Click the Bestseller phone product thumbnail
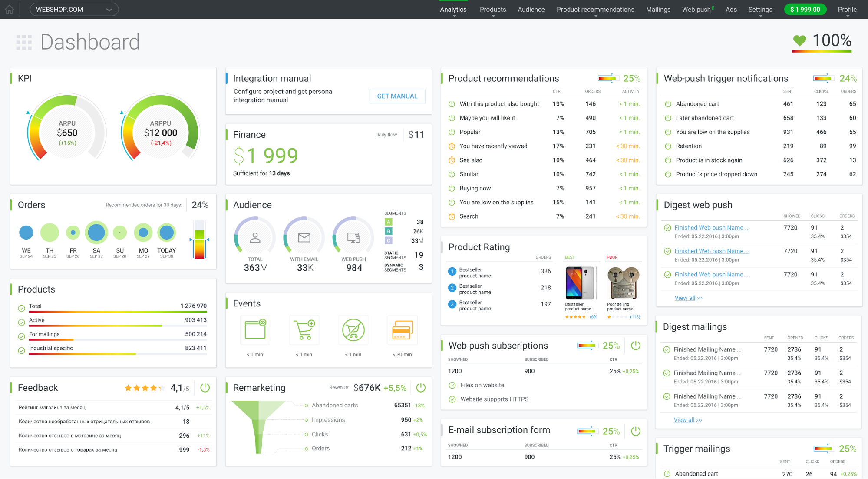The image size is (868, 479). (x=581, y=283)
